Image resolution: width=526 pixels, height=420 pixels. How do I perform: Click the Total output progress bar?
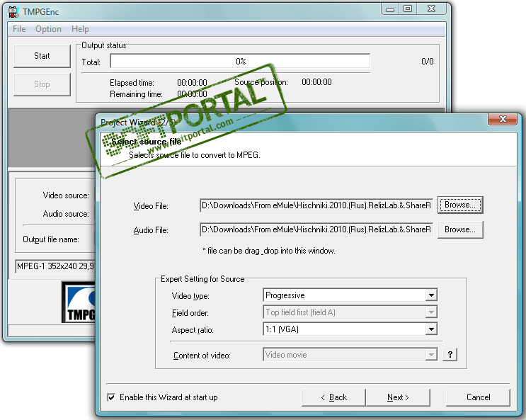pos(240,62)
